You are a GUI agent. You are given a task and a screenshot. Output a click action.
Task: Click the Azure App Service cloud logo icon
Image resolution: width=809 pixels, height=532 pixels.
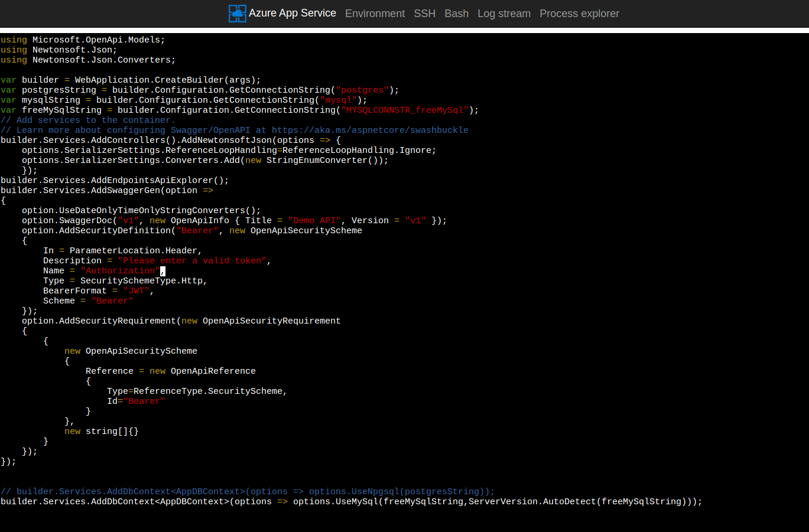(x=237, y=14)
